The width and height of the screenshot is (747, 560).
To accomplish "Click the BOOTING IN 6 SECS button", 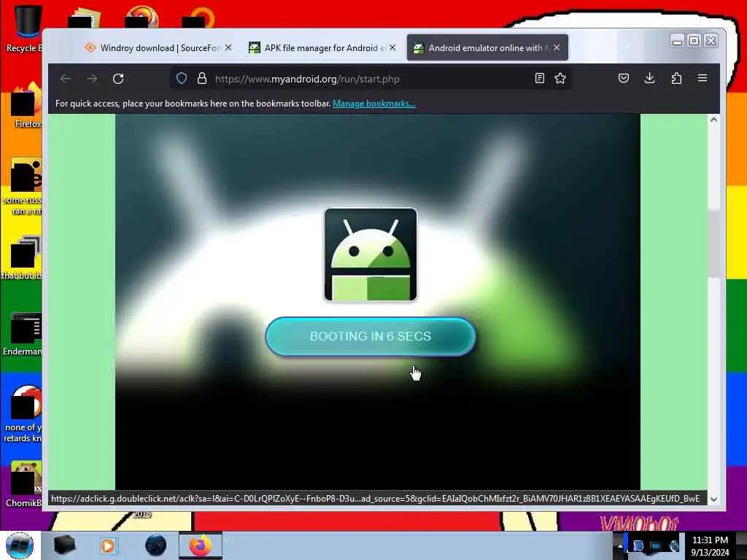I will [371, 336].
